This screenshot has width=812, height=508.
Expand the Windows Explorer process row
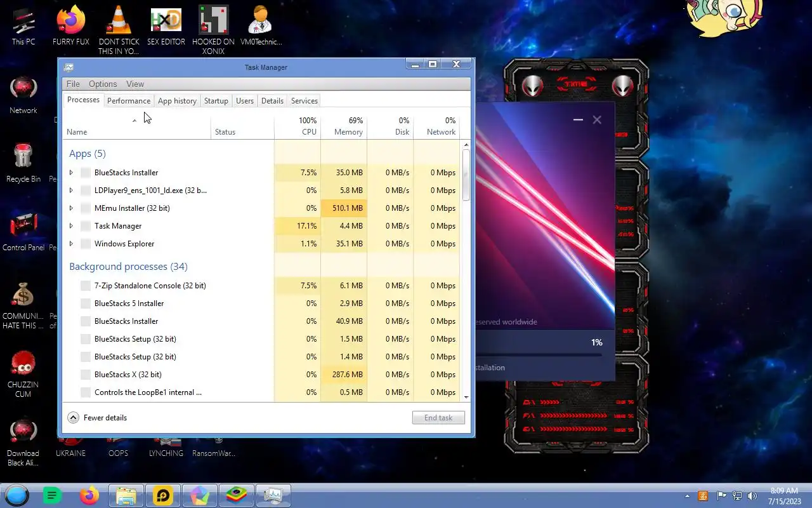coord(71,244)
